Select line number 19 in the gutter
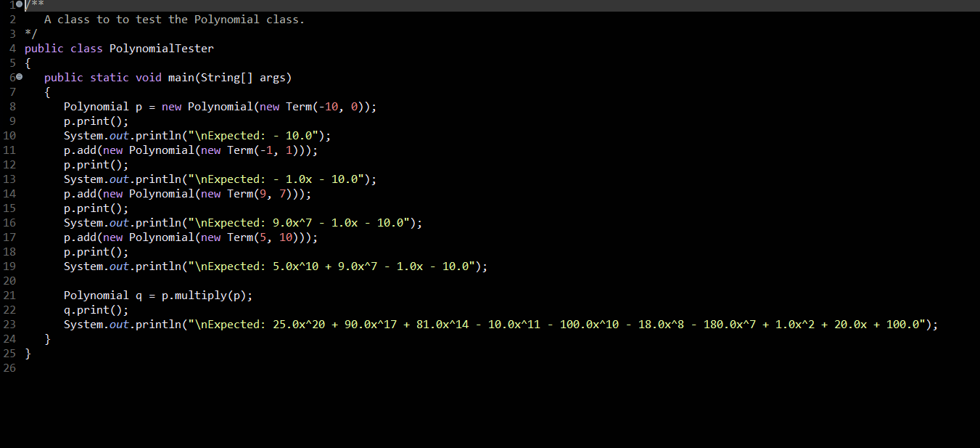This screenshot has height=448, width=980. coord(9,266)
